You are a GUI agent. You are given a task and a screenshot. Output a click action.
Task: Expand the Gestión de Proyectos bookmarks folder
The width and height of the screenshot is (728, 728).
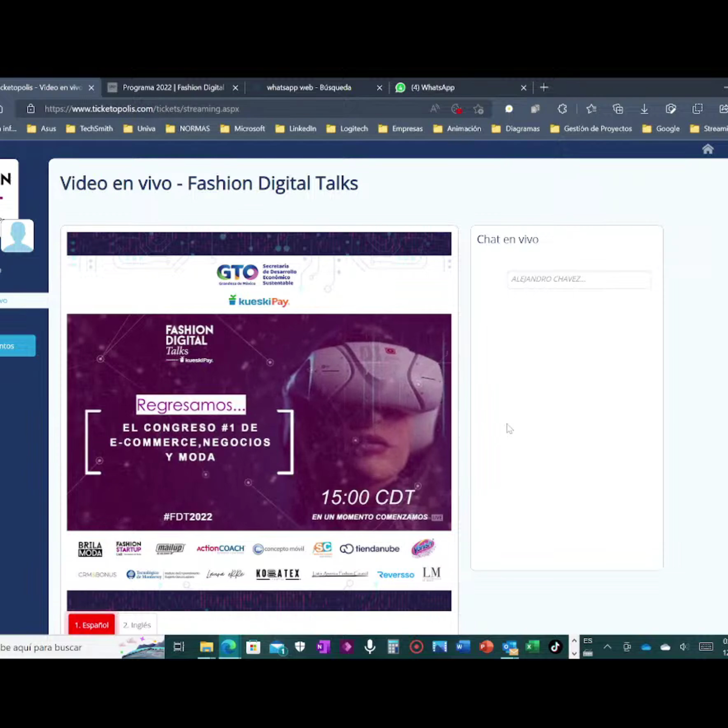(591, 129)
